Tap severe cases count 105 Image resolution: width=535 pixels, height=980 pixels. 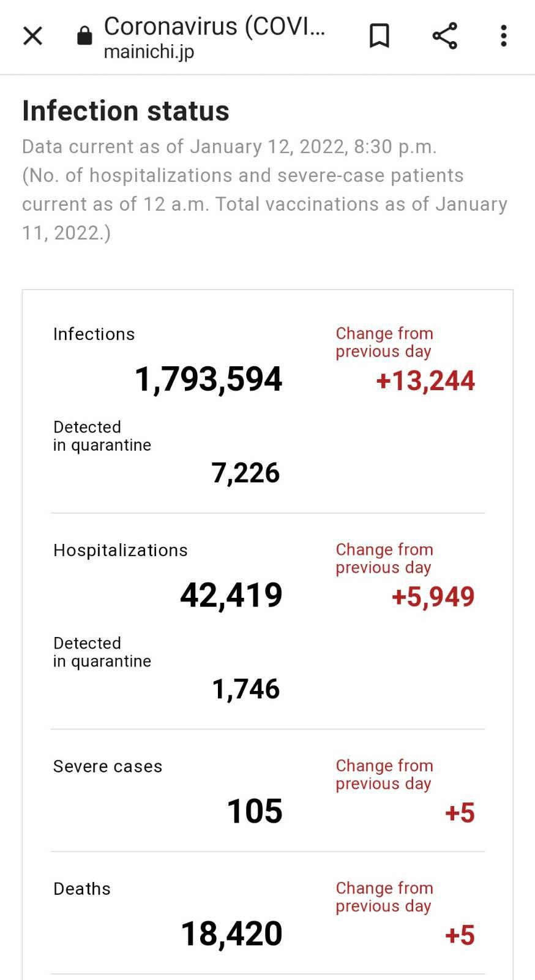[255, 812]
